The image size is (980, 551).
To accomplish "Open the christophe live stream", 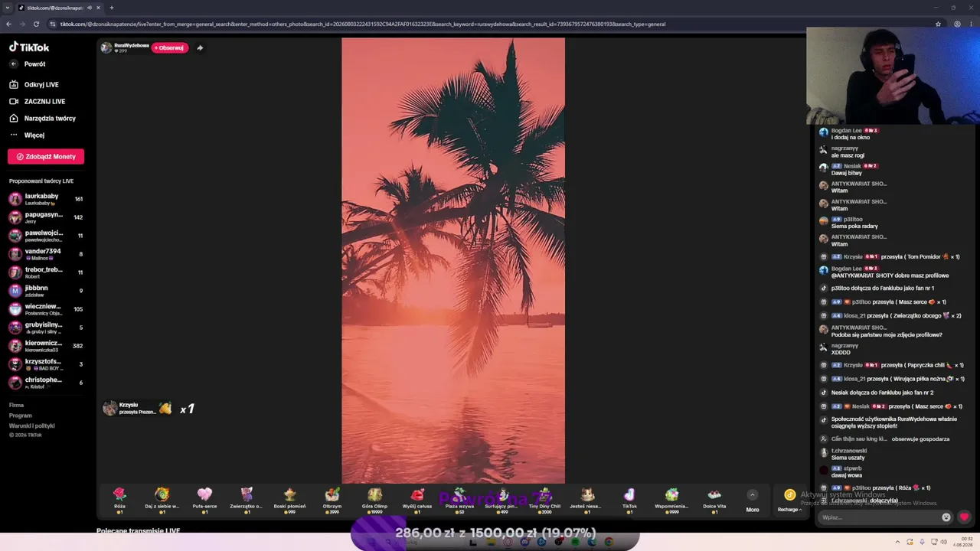I will [x=46, y=383].
